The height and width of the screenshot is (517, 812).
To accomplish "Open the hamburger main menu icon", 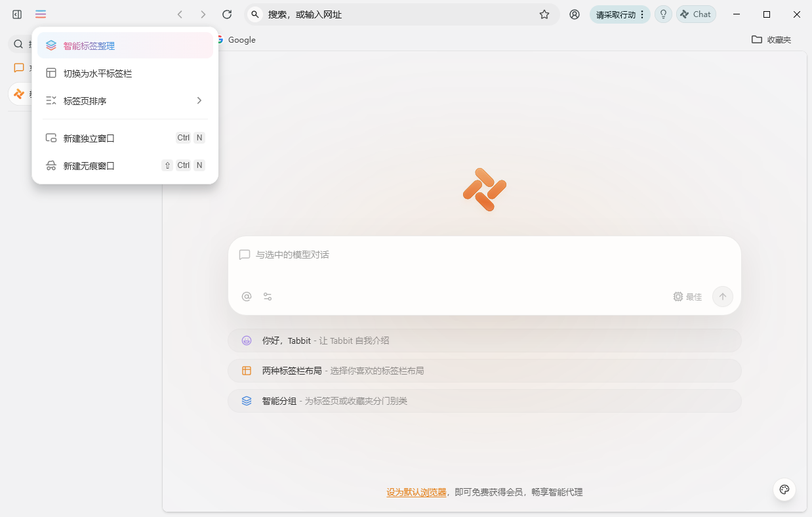I will 40,14.
